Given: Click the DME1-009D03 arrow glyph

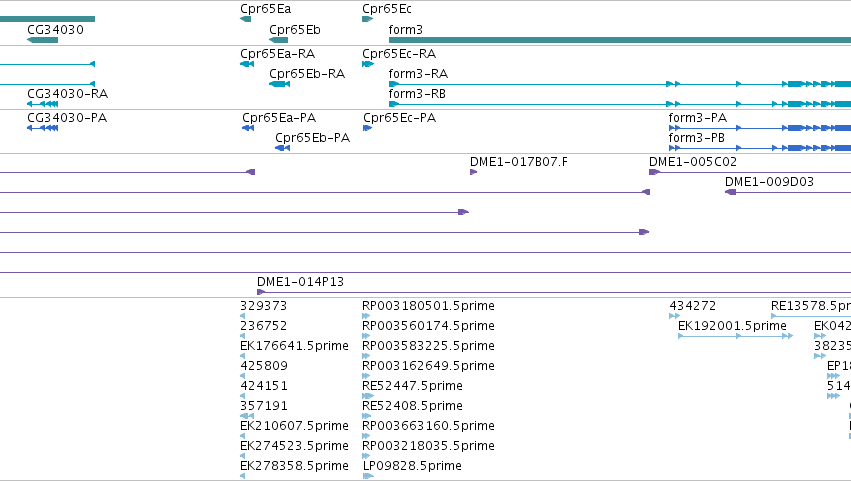Looking at the screenshot, I should (731, 192).
